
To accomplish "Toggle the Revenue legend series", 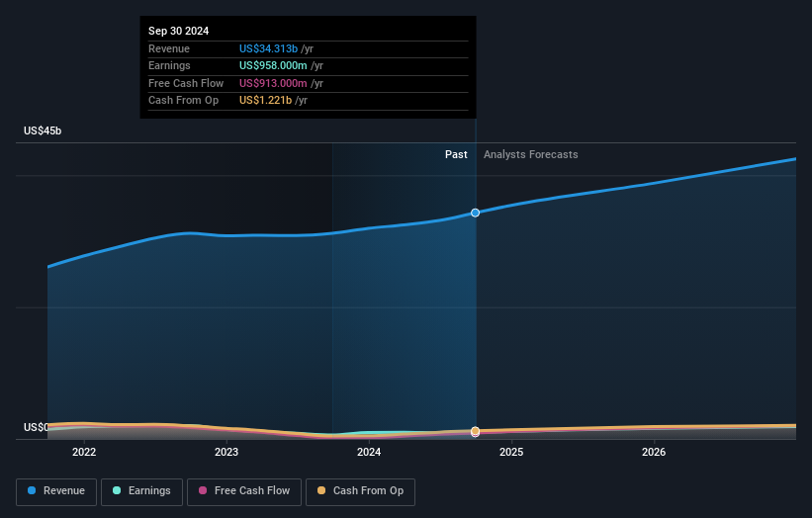I will coord(56,491).
